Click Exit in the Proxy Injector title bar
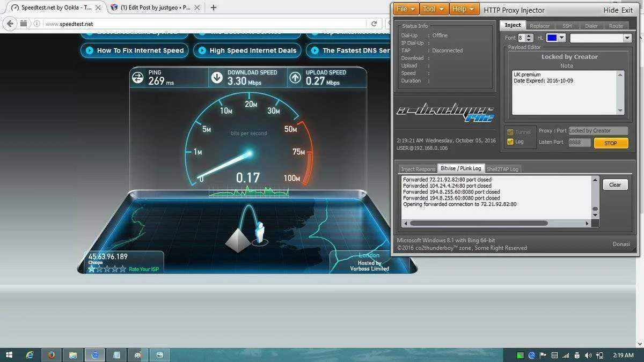 coord(627,10)
